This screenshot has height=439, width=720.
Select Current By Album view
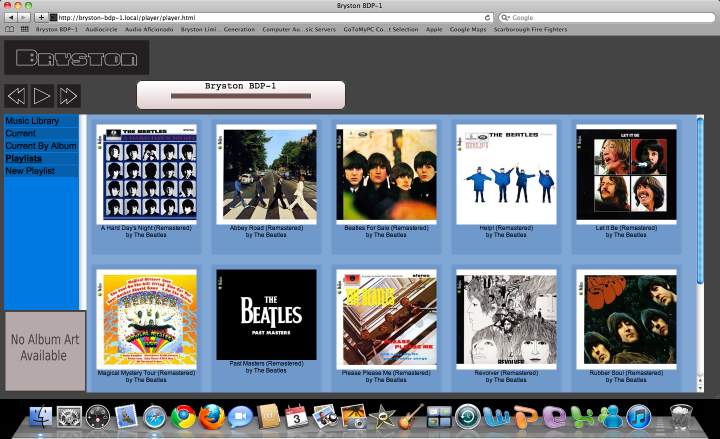(x=41, y=146)
